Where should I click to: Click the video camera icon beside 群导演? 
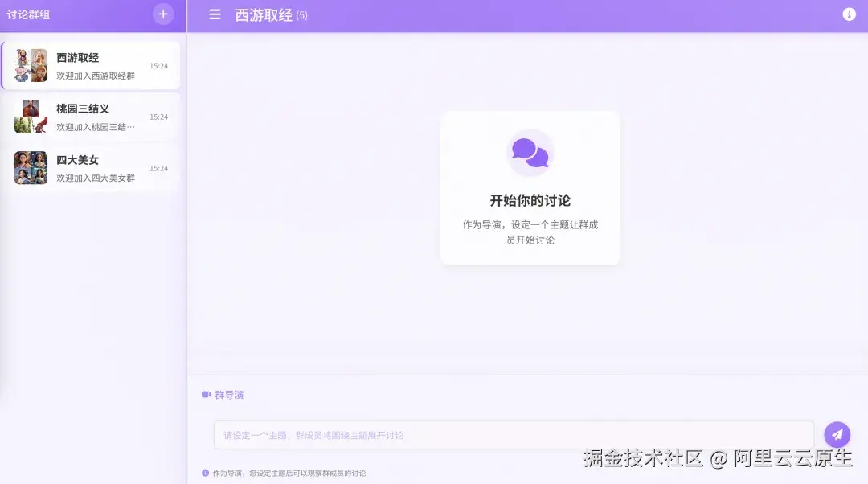click(207, 395)
